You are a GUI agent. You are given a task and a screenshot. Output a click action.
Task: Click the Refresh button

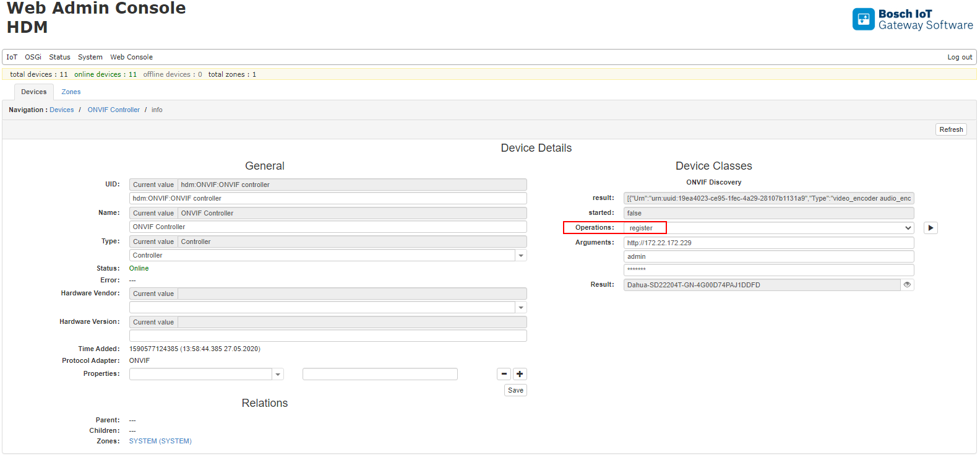(951, 129)
